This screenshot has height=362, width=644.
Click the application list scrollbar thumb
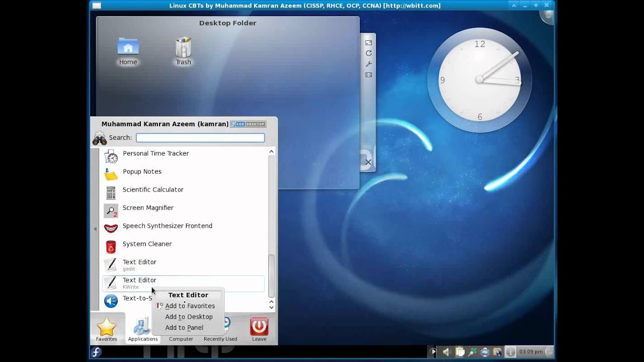tap(272, 276)
